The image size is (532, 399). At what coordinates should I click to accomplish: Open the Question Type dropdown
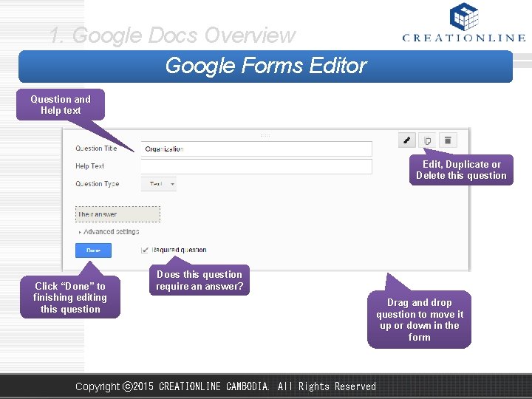pos(159,184)
